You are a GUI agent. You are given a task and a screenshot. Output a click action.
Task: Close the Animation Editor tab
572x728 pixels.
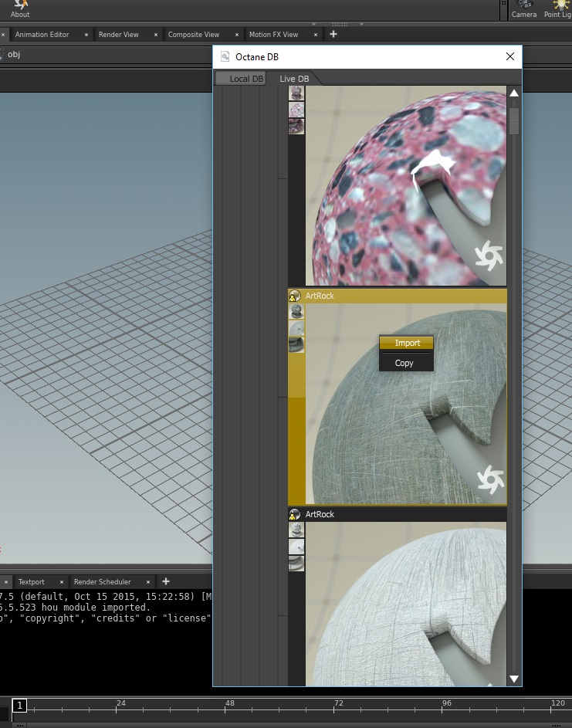tap(86, 35)
